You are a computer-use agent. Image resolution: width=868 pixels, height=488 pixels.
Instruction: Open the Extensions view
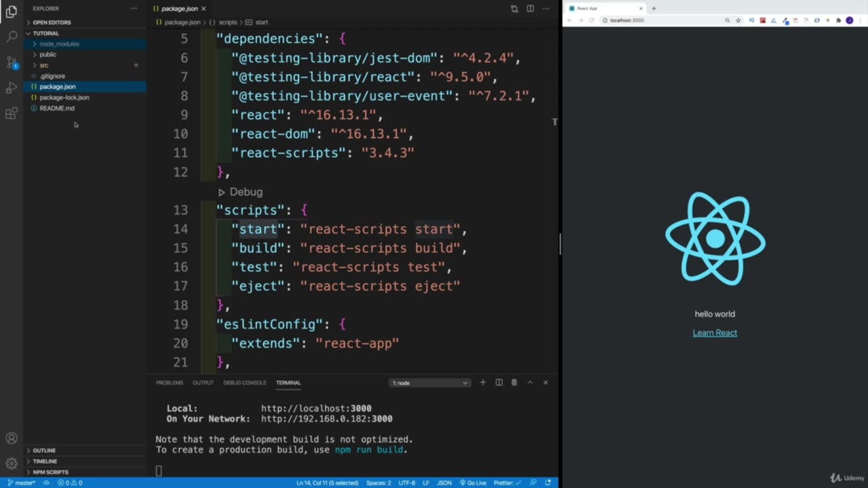pos(12,113)
